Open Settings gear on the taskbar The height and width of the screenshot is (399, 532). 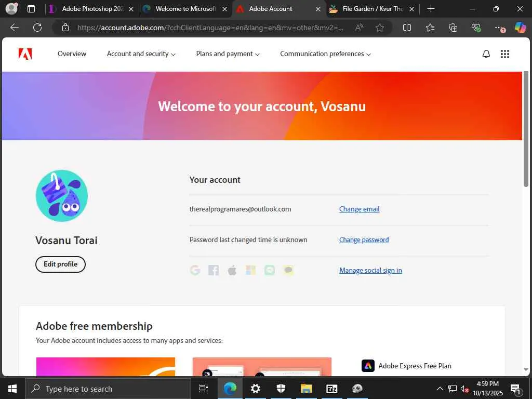[x=255, y=389]
